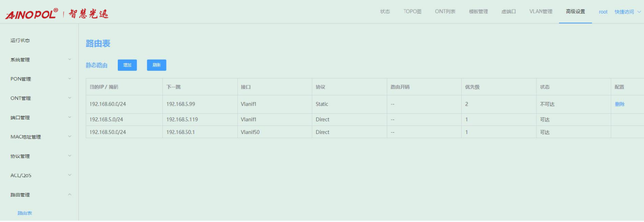
Task: Expand the MAC地址管理 sidebar section
Action: point(40,137)
